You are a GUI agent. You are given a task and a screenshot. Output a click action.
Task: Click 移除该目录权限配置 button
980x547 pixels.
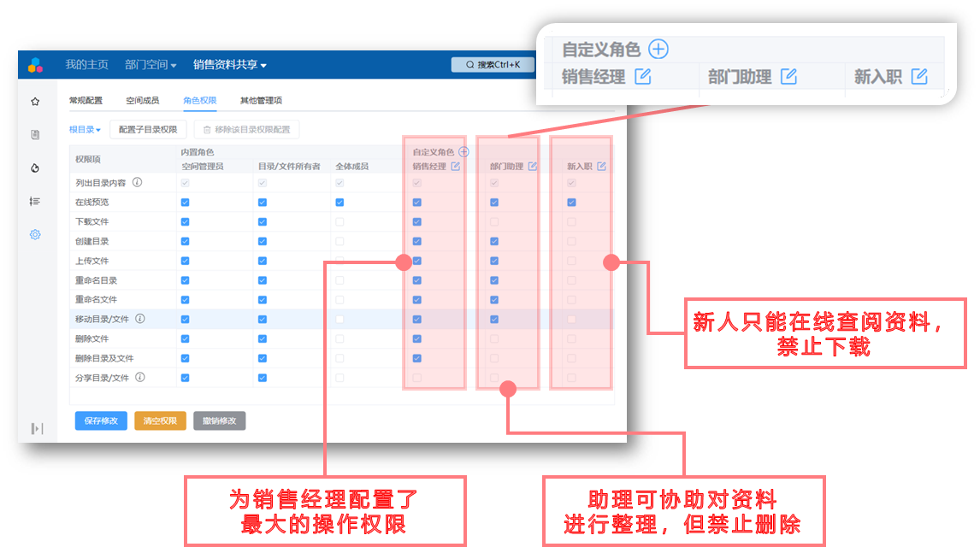tap(246, 129)
